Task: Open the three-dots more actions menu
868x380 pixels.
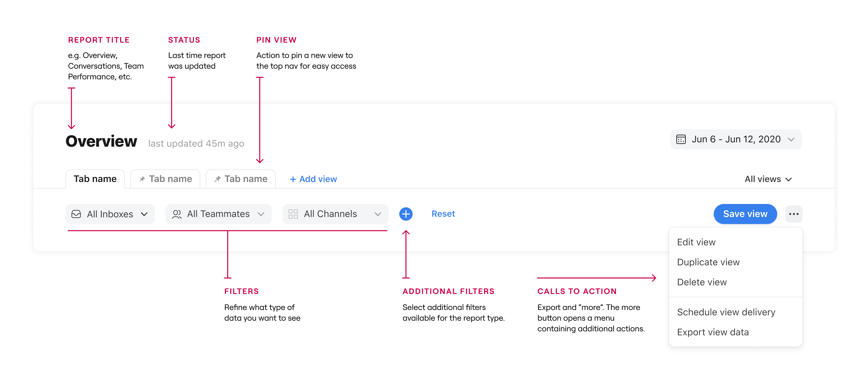Action: pyautogui.click(x=794, y=214)
